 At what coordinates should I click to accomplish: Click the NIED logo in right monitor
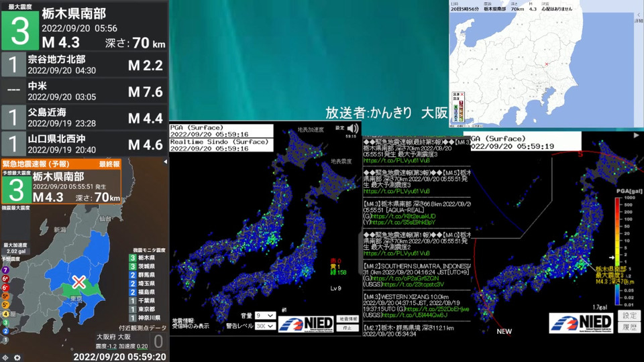(581, 323)
